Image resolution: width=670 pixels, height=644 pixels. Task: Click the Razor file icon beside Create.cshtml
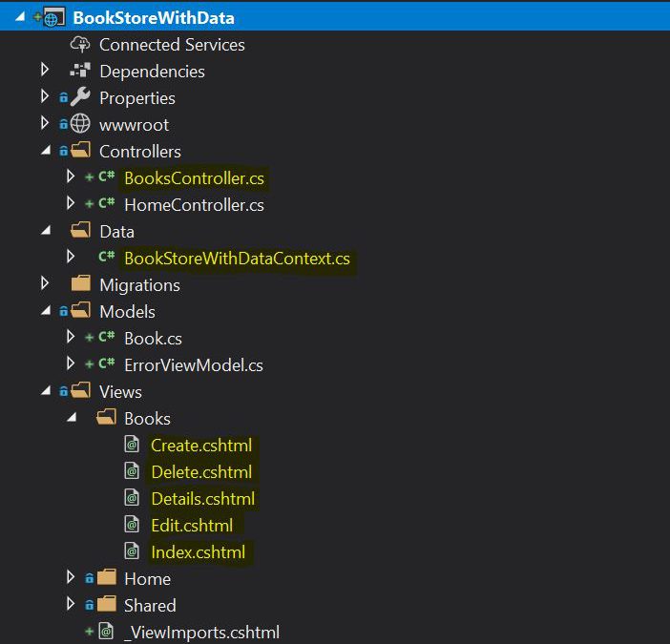[x=132, y=445]
